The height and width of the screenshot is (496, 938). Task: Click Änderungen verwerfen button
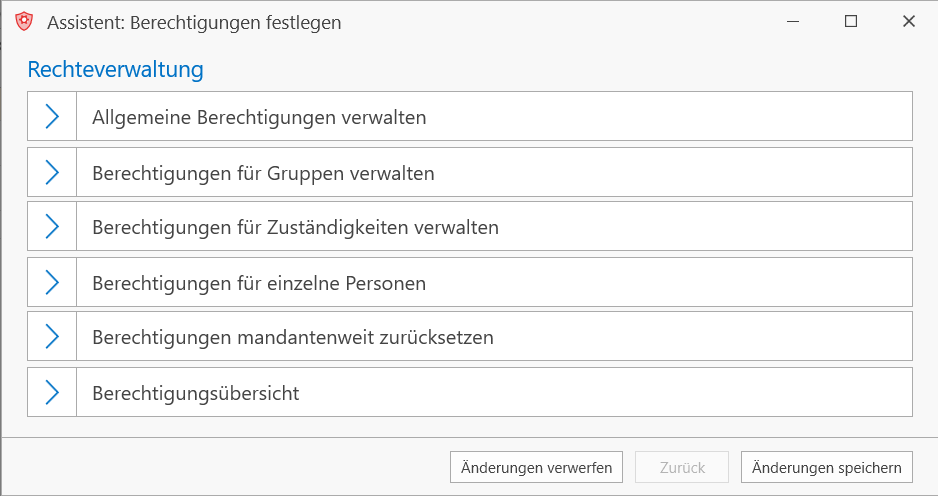pyautogui.click(x=536, y=467)
